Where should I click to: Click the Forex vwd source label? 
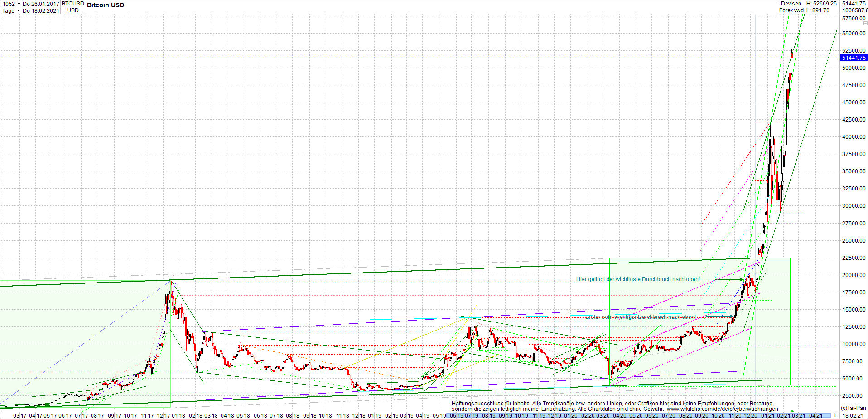point(791,10)
